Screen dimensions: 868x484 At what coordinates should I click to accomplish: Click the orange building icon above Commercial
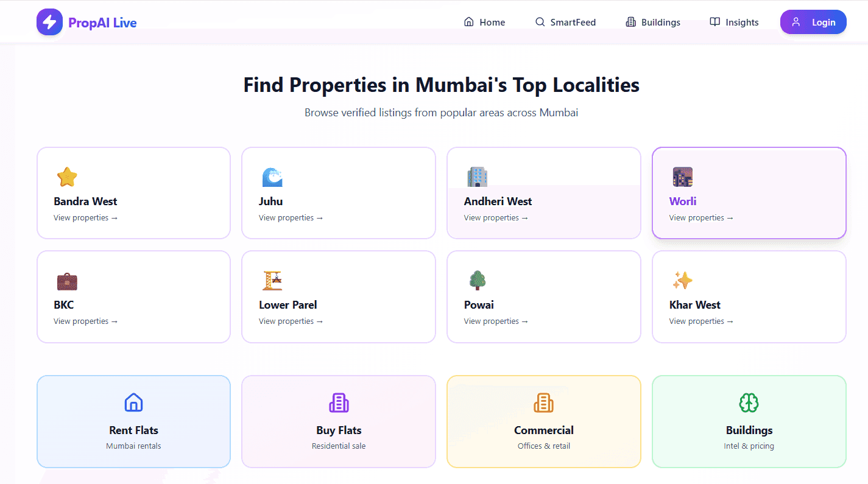(x=543, y=402)
